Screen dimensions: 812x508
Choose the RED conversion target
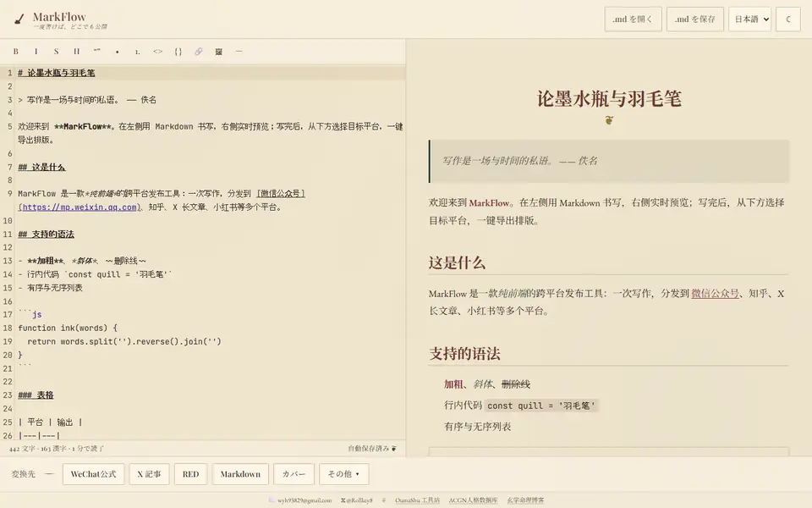pyautogui.click(x=190, y=474)
